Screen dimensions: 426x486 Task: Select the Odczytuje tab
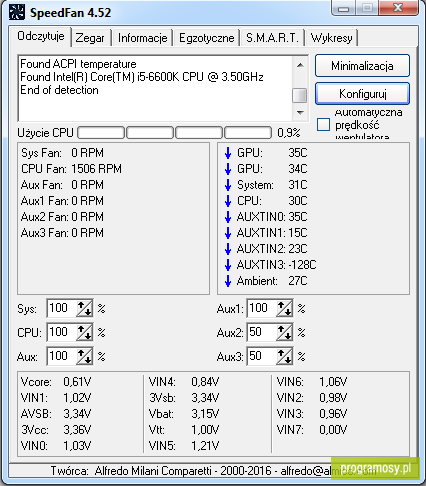[x=41, y=36]
